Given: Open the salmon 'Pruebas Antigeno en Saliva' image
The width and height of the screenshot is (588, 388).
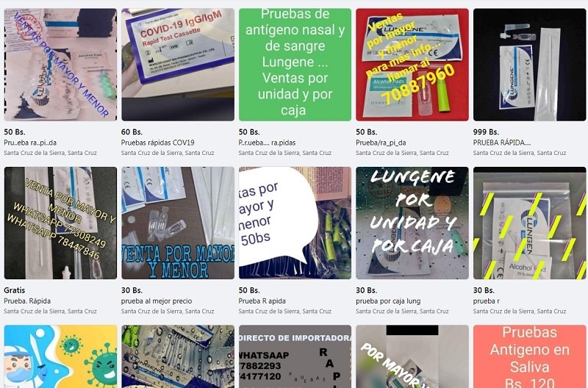Looking at the screenshot, I should [529, 356].
